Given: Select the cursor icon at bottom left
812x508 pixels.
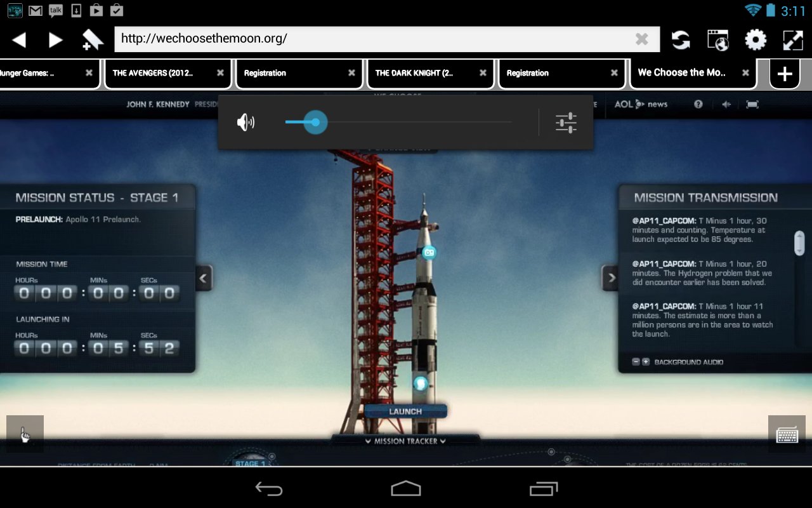Looking at the screenshot, I should pos(25,434).
